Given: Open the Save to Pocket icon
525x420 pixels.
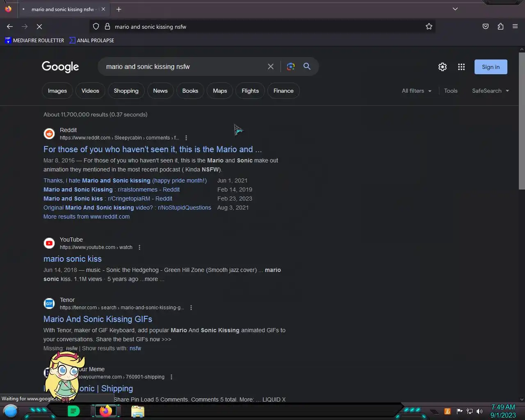Looking at the screenshot, I should [x=486, y=26].
